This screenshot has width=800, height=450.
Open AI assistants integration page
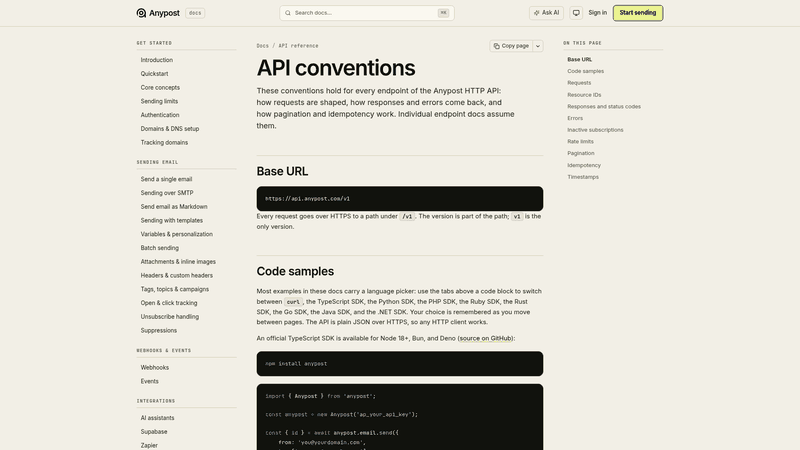pyautogui.click(x=157, y=418)
